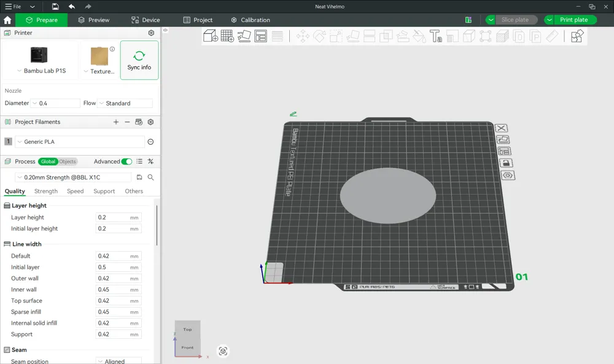Click the Undo arrow
Image resolution: width=614 pixels, height=364 pixels.
tap(72, 7)
